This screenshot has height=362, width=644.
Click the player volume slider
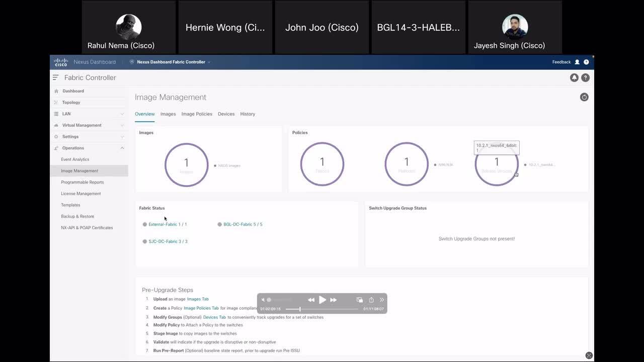(279, 300)
